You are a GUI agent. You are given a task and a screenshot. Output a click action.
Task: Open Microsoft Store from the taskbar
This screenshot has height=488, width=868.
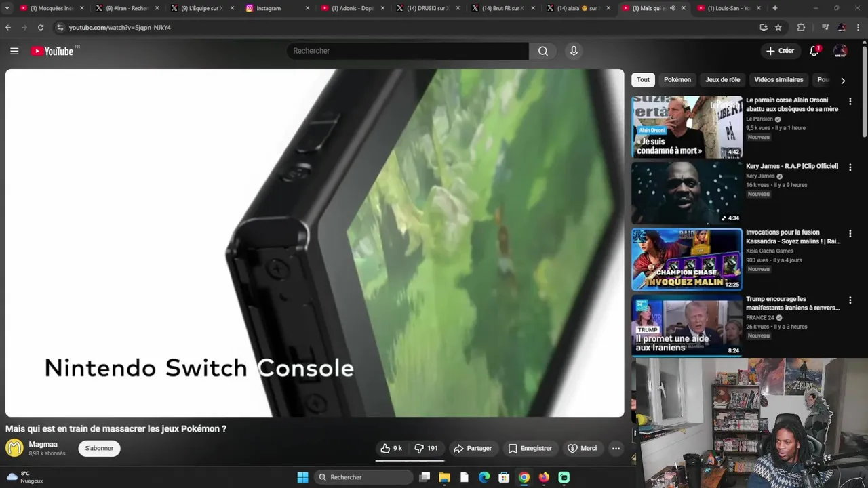coord(504,477)
